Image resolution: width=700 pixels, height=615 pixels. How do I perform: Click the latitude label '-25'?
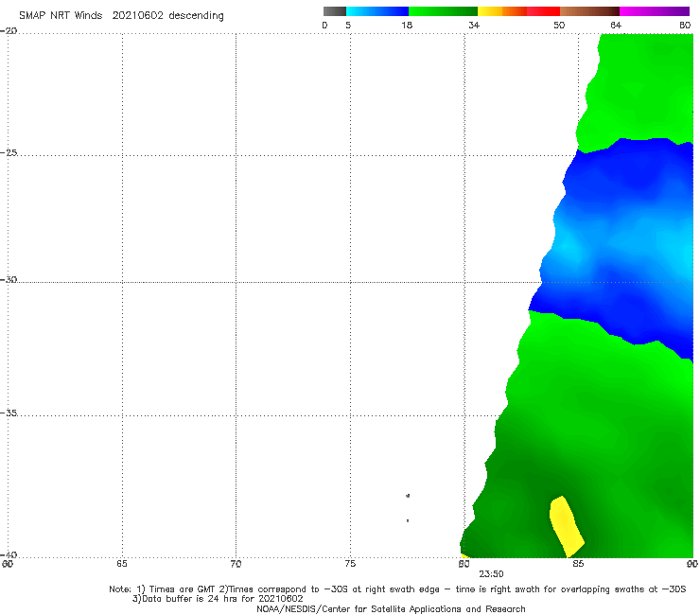coord(9,152)
